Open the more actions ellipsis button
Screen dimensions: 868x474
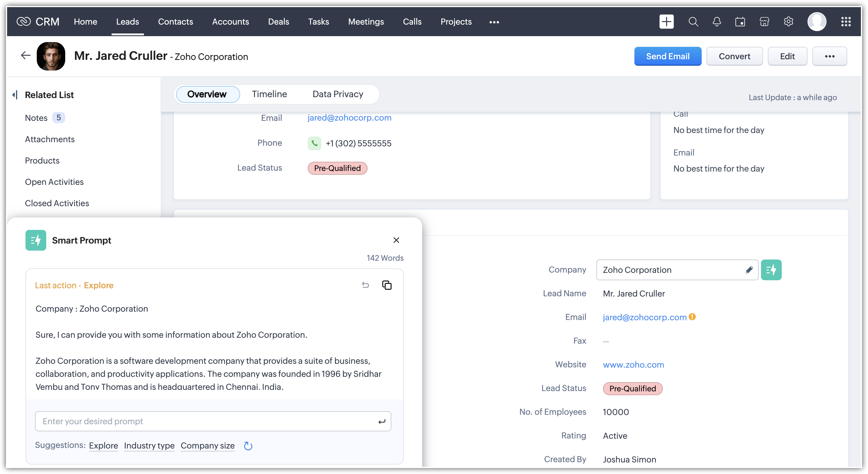click(829, 56)
